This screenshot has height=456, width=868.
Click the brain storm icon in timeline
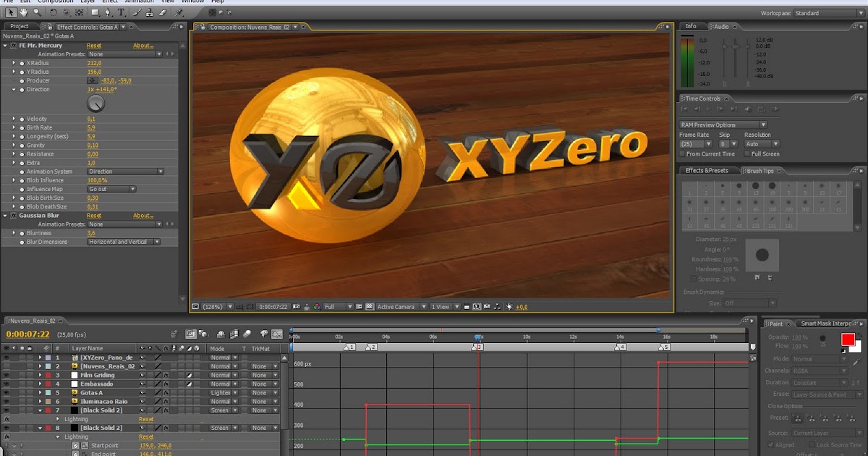(x=263, y=334)
